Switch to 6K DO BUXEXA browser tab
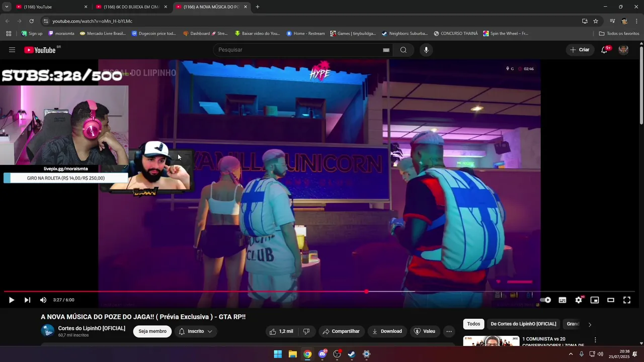Screen dimensions: 644x362 (x=131, y=7)
